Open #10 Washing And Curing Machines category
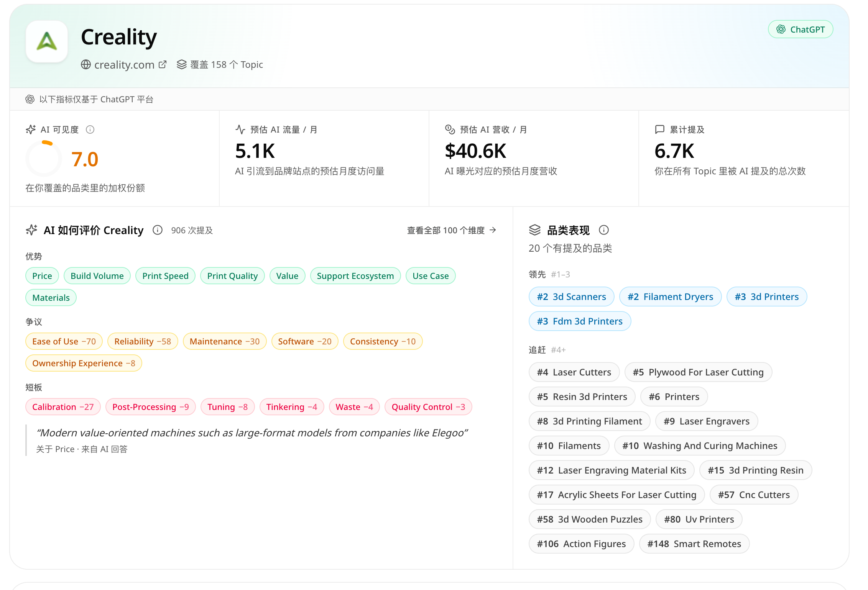Image resolution: width=868 pixels, height=590 pixels. [700, 446]
